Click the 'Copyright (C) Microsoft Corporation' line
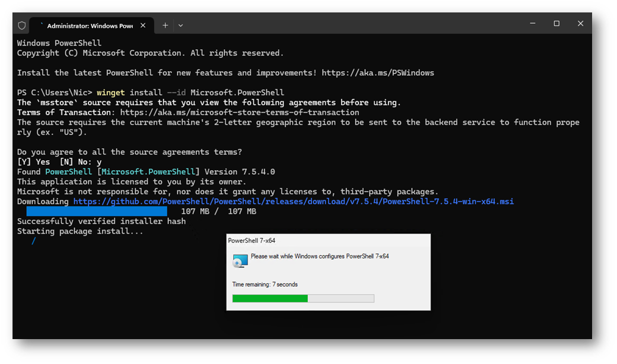 pyautogui.click(x=150, y=53)
